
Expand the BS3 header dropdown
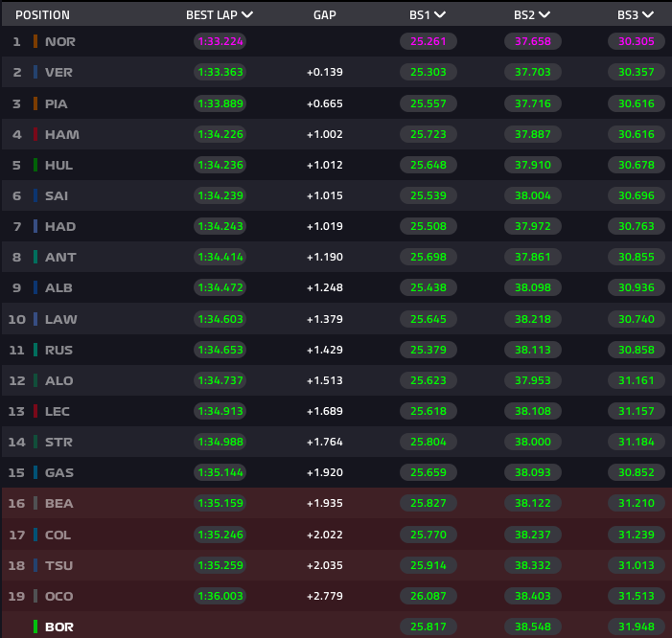coord(648,15)
